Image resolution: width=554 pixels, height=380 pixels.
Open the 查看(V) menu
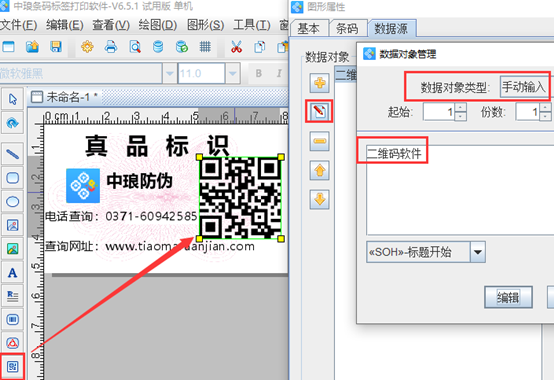[x=111, y=25]
